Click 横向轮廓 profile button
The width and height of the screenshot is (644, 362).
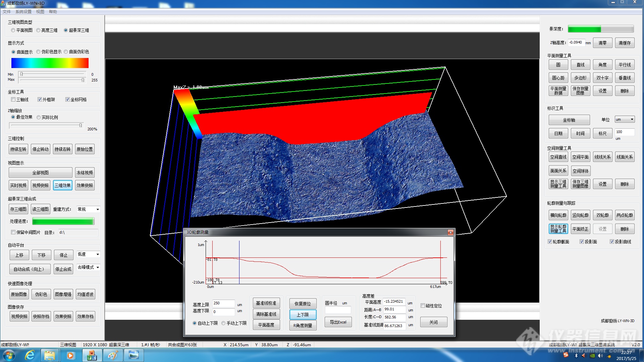tap(558, 215)
